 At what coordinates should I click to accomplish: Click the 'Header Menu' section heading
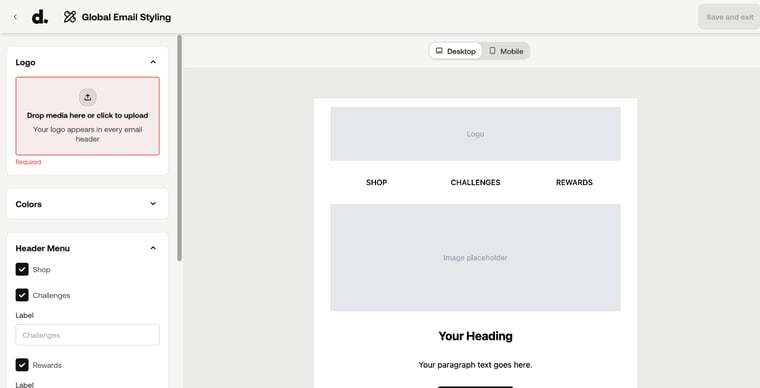43,248
